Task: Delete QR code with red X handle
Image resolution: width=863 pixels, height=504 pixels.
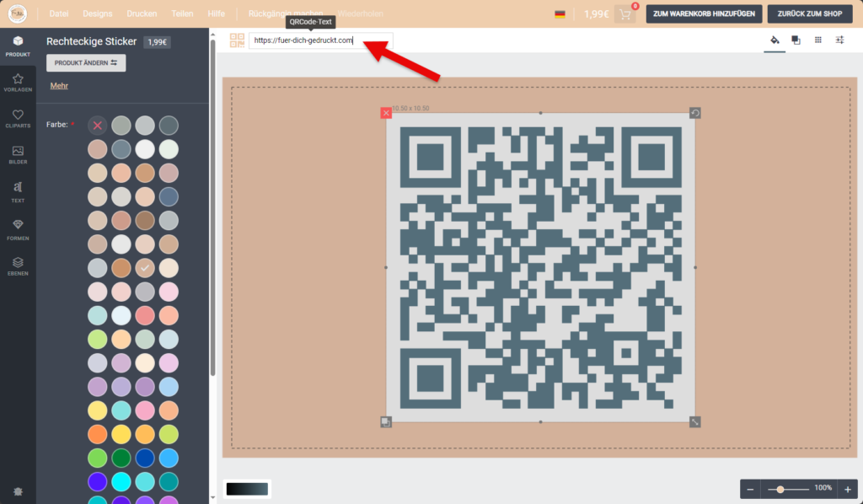Action: click(386, 113)
